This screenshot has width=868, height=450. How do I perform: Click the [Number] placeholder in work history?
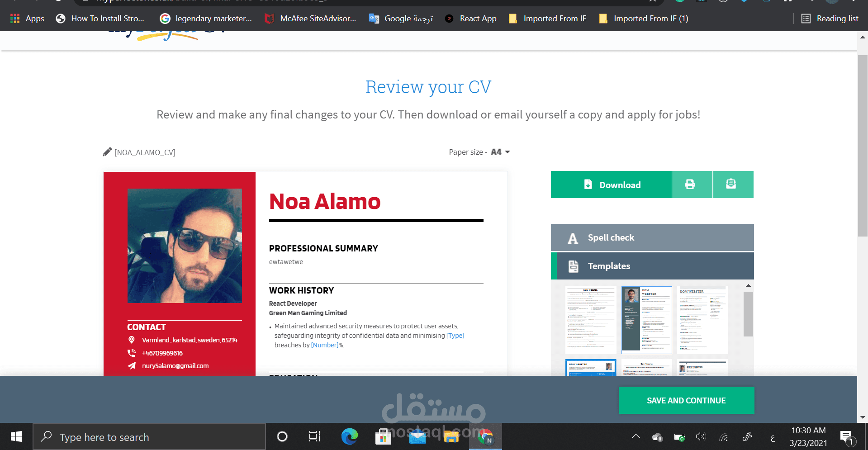(x=325, y=345)
